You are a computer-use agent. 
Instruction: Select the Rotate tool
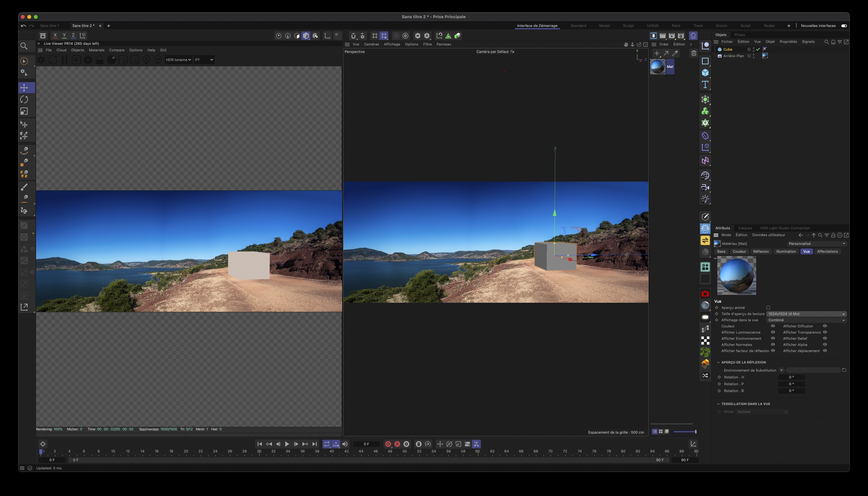tap(24, 99)
